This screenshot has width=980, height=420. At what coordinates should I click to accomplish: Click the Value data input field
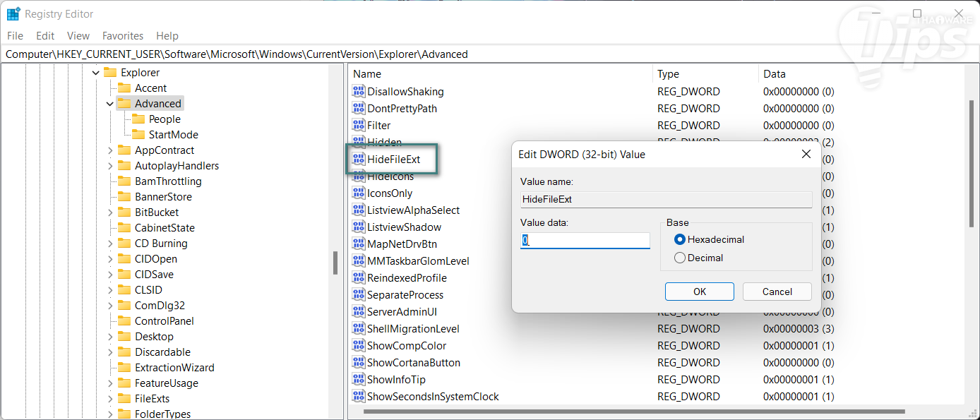click(x=585, y=241)
